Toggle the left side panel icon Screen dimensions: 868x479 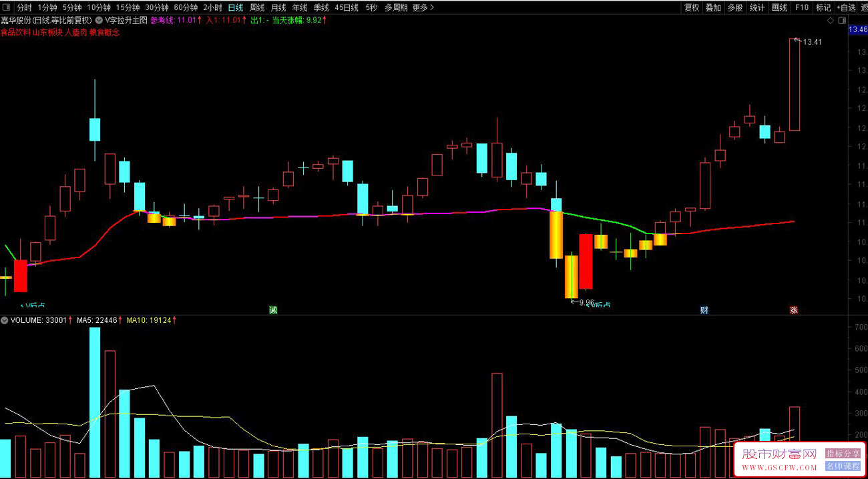coord(5,7)
